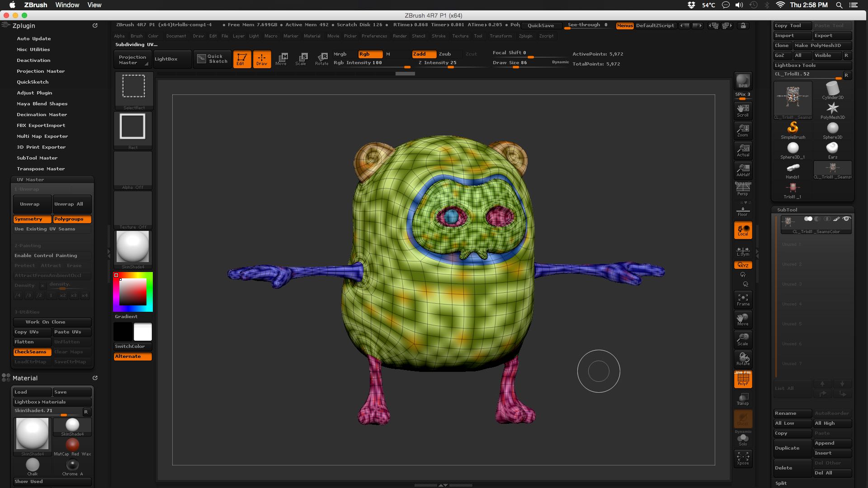Select the SimpleBrush tool thumbnail

point(793,130)
